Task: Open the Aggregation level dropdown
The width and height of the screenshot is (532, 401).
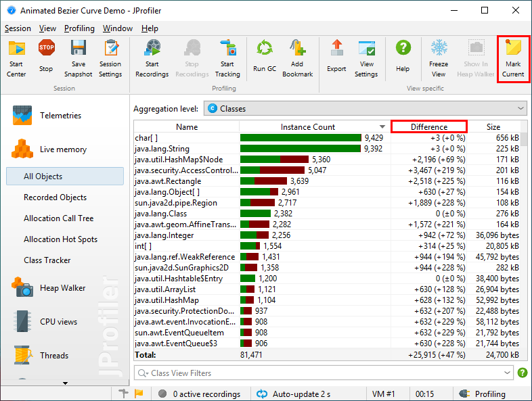Action: point(365,108)
